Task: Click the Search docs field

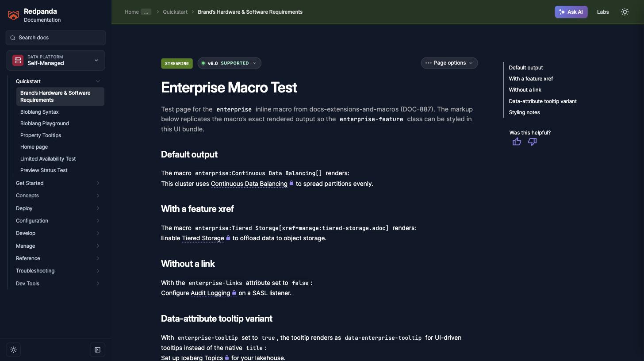Action: pos(56,38)
